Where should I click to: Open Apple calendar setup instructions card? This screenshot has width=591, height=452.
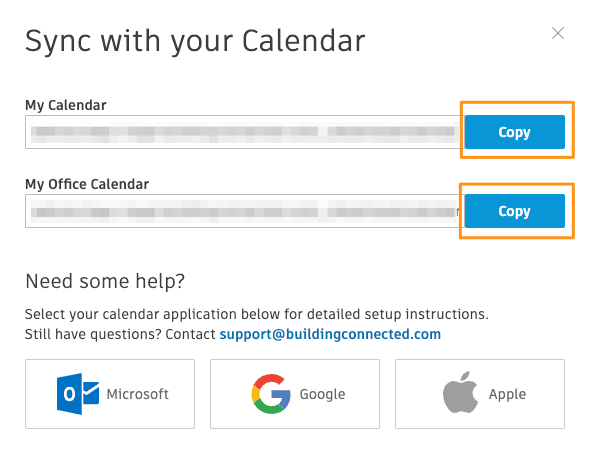pyautogui.click(x=480, y=394)
